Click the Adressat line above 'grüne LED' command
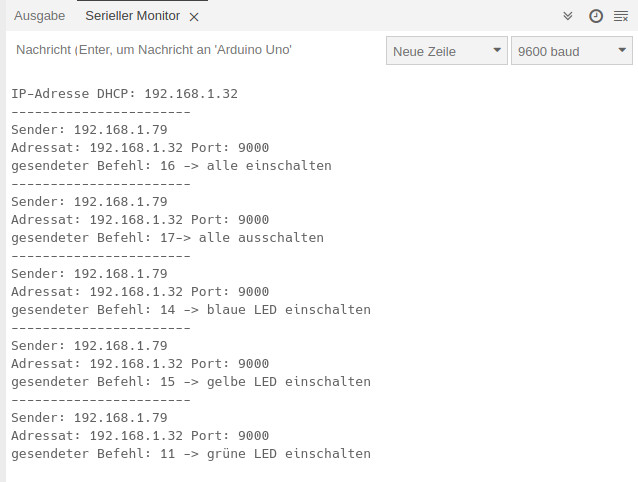638x482 pixels. click(140, 436)
